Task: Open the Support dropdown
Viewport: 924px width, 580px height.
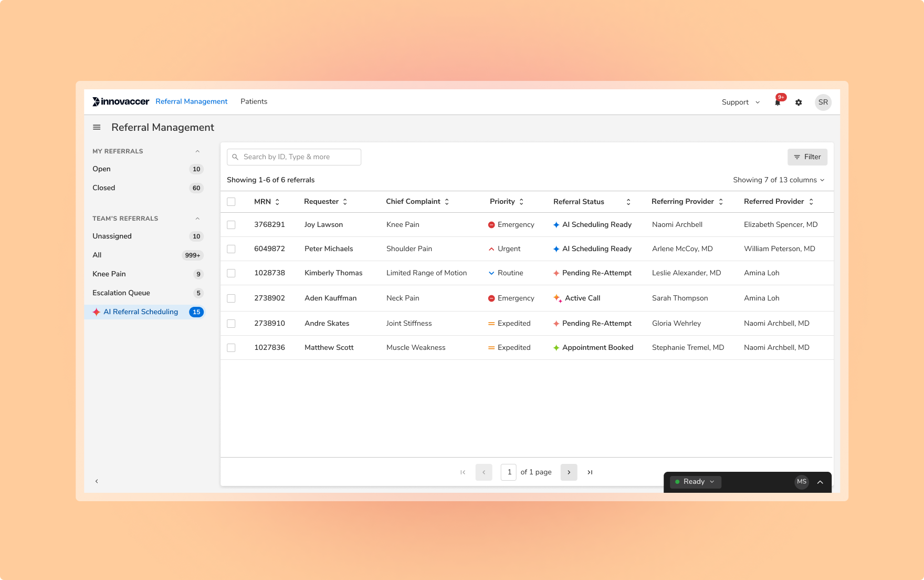Action: pos(741,102)
